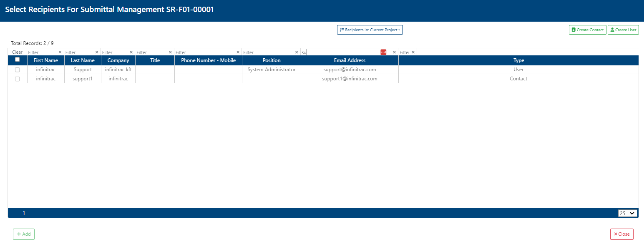Focus the Company filter field
Screen dimensions: 644x244
pos(115,52)
